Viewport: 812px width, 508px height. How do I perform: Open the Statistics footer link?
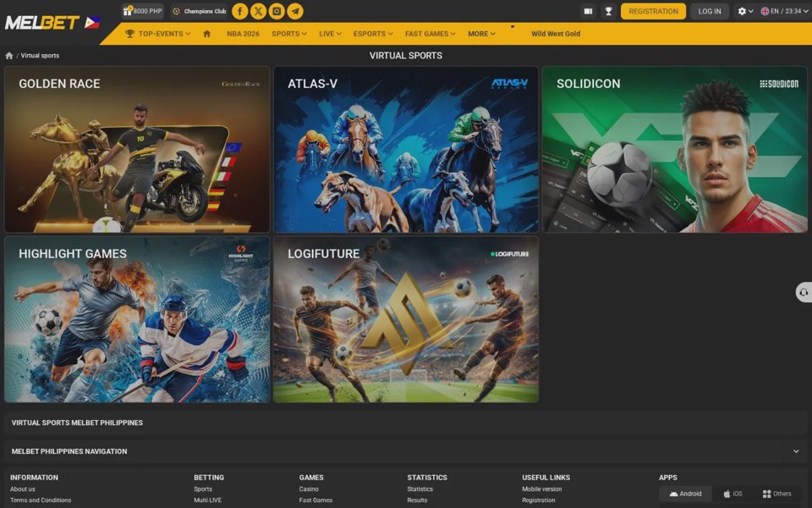[420, 489]
